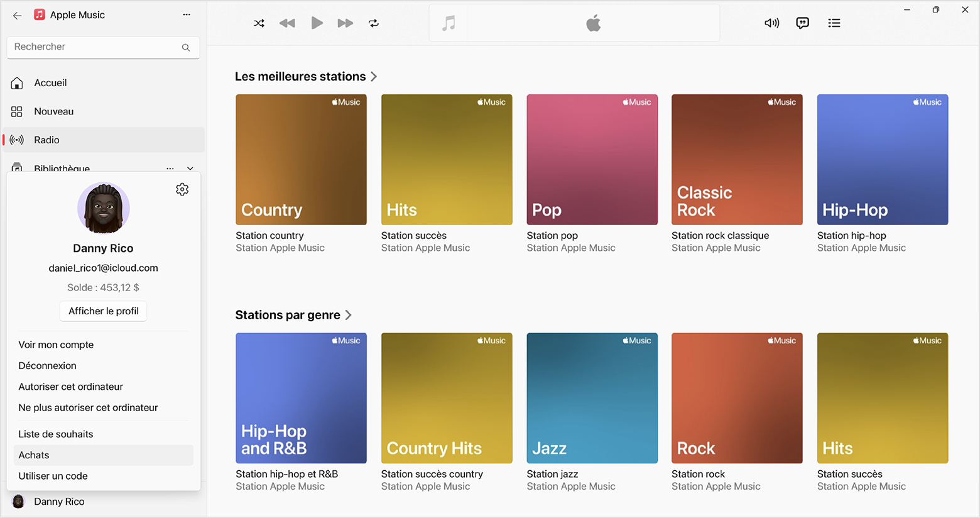Open the volume control
980x518 pixels.
(771, 23)
